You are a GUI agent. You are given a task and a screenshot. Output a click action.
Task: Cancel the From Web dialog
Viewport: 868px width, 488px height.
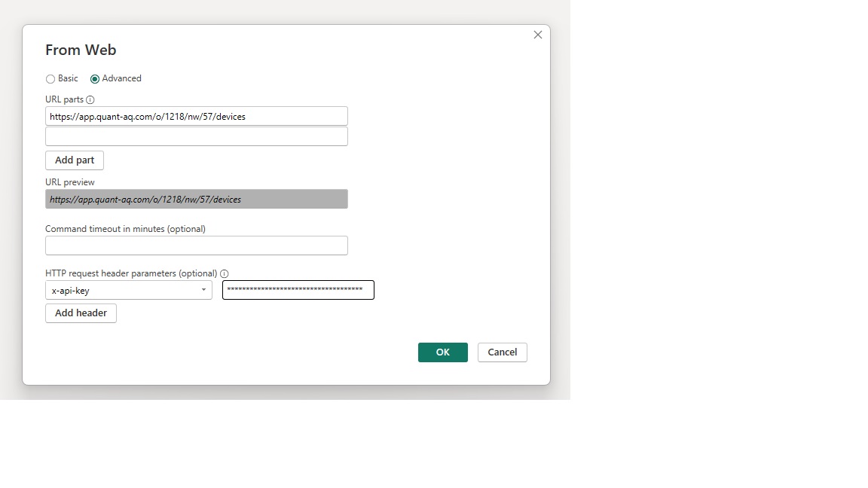pos(502,352)
